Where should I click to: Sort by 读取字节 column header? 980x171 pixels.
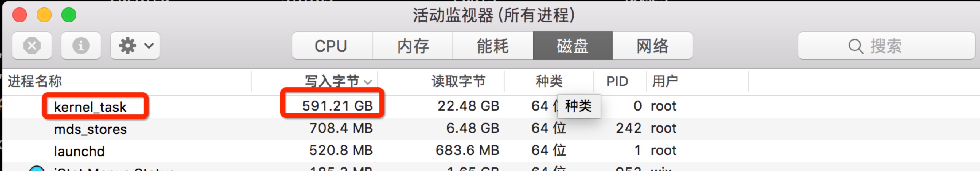[458, 81]
